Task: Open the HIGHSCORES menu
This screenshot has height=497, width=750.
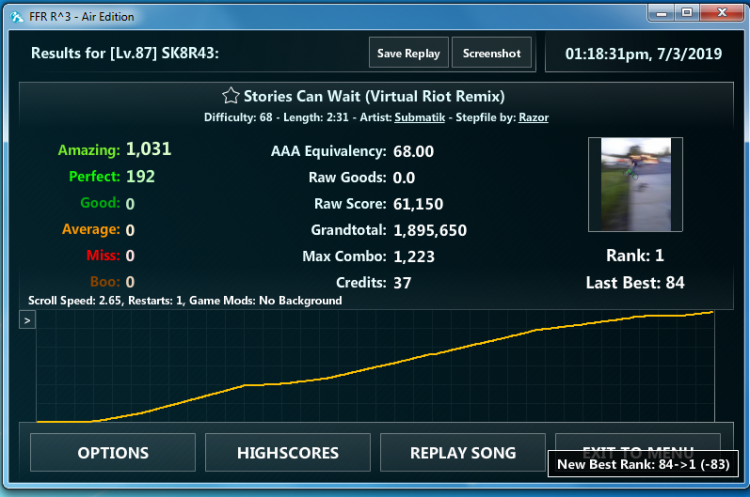Action: click(x=287, y=453)
